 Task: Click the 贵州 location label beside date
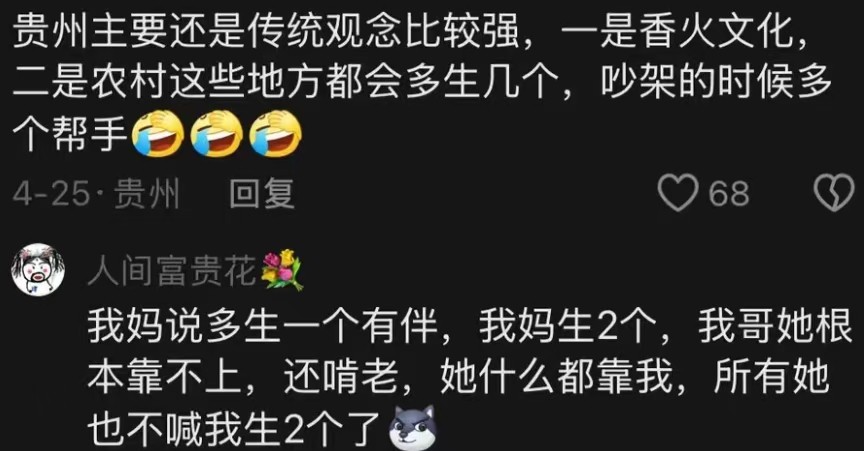(147, 194)
